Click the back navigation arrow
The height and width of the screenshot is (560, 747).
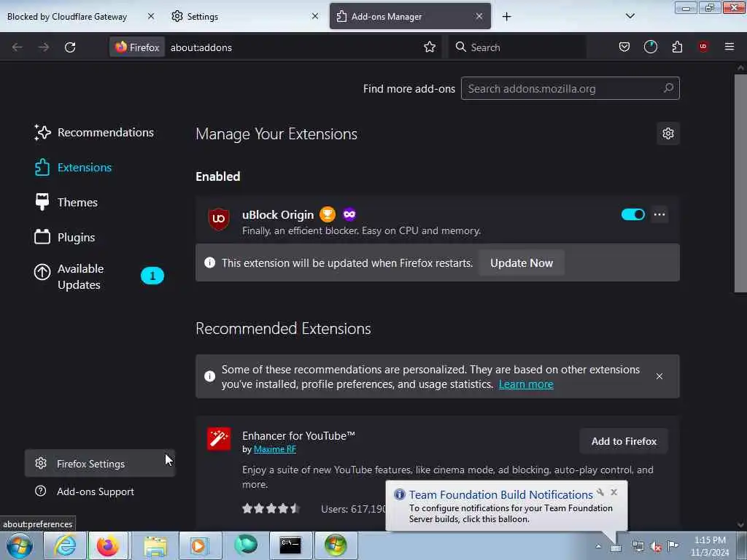pos(18,47)
